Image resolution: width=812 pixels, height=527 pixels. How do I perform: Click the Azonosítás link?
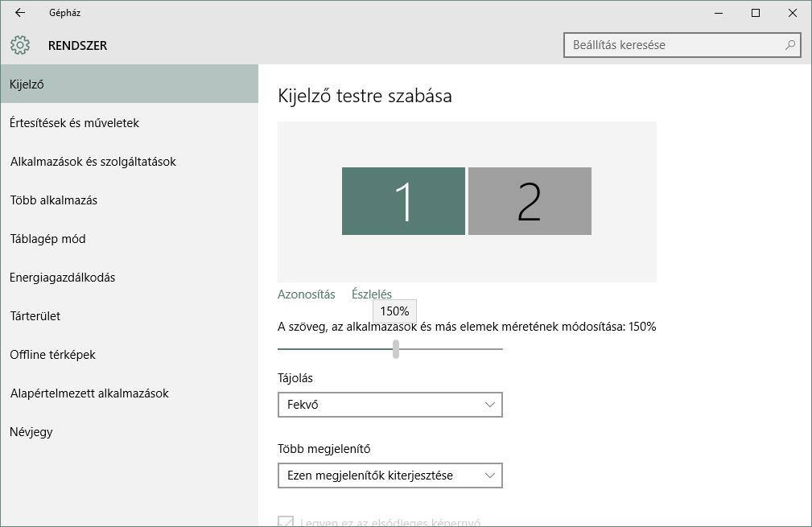pyautogui.click(x=306, y=294)
